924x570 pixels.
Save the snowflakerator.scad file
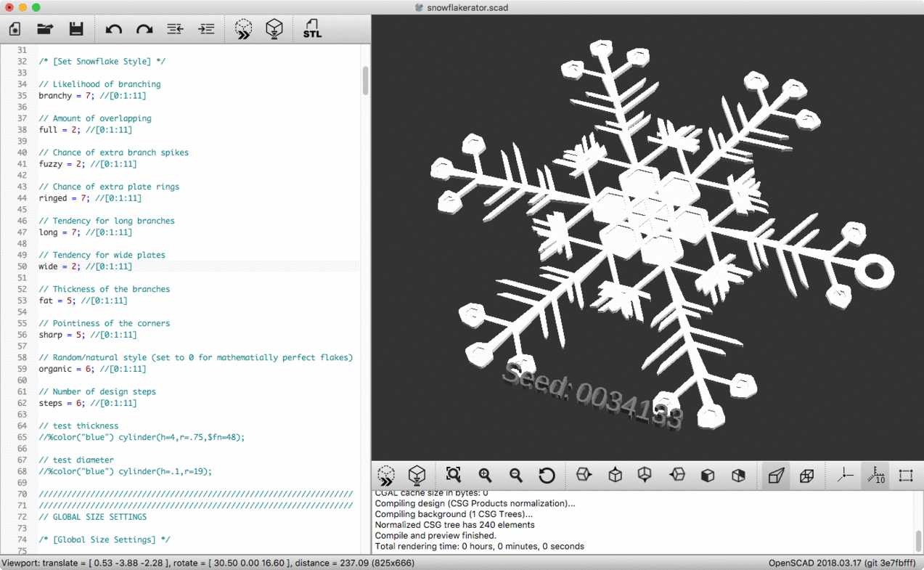76,29
